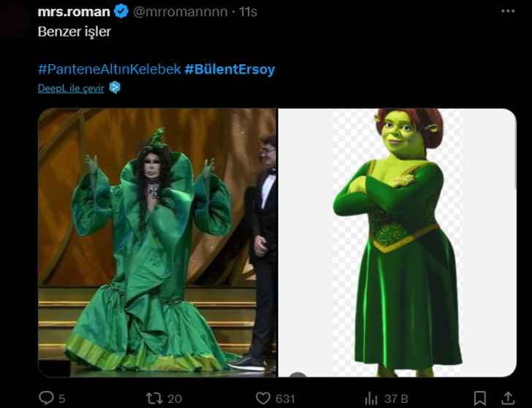Click the DeepL translator logo icon

tap(114, 88)
